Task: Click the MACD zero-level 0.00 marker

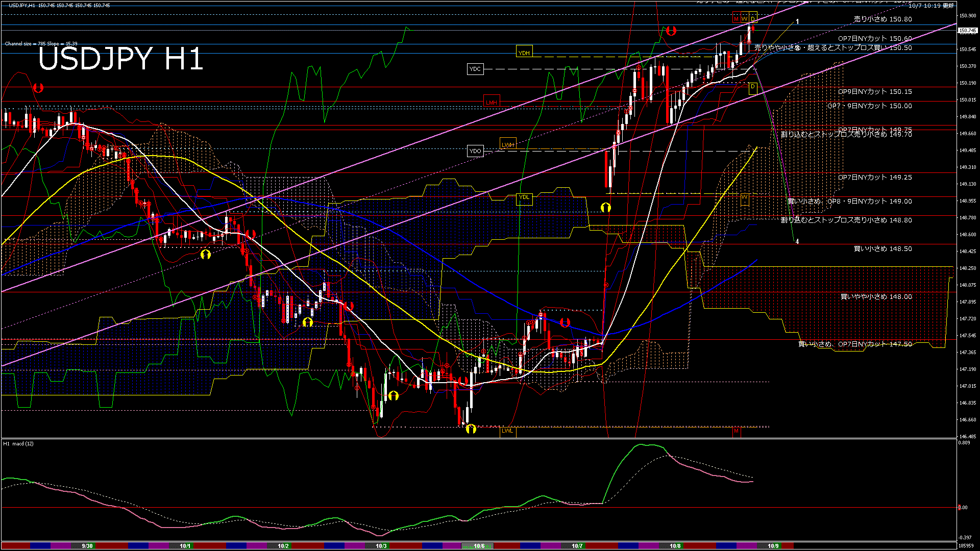Action: pos(963,508)
